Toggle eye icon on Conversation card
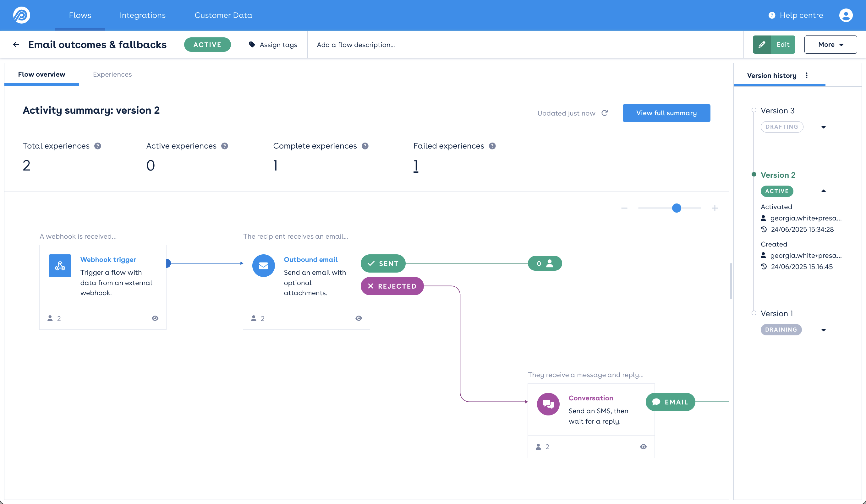Screen dimensions: 866x504 (x=643, y=447)
